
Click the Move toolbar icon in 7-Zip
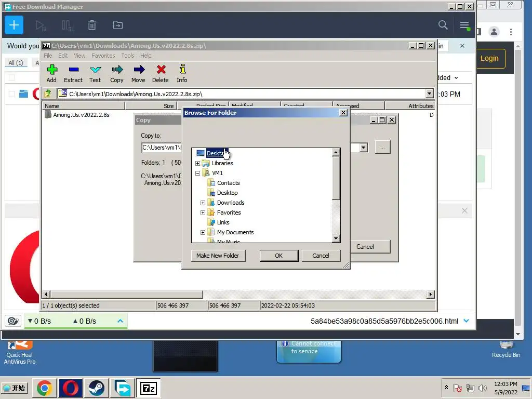click(x=138, y=74)
